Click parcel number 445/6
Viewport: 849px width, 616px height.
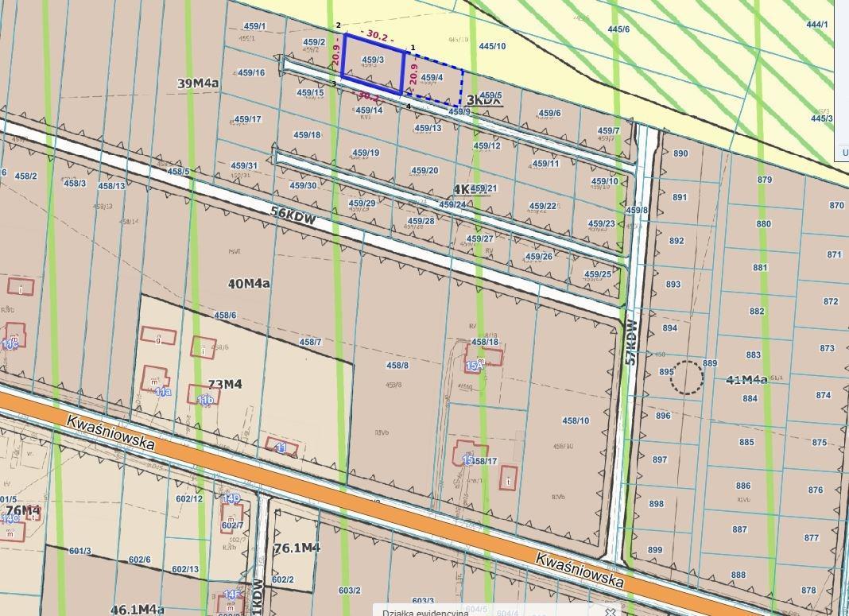619,29
